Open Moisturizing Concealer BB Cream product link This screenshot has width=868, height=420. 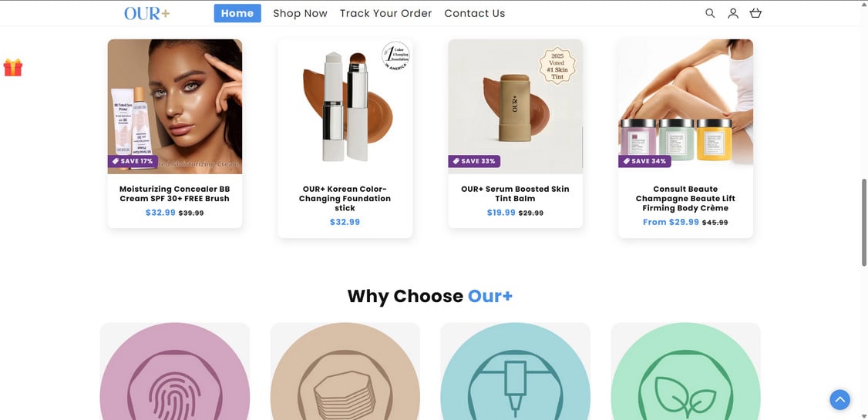[x=175, y=193]
